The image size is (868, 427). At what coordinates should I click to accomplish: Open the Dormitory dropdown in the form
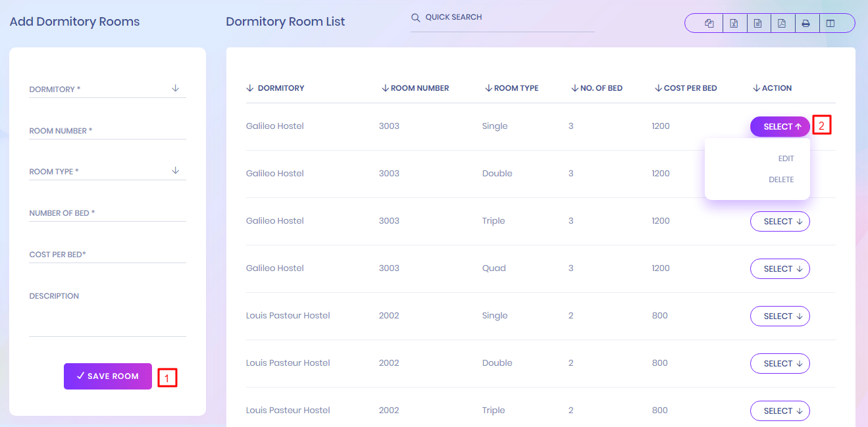[107, 89]
